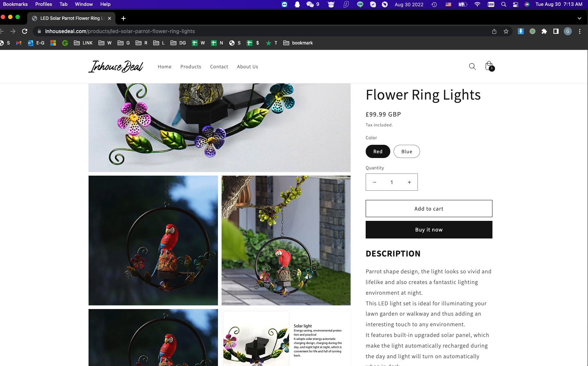Open the Gmail bookmark
The image size is (588, 366).
[19, 43]
